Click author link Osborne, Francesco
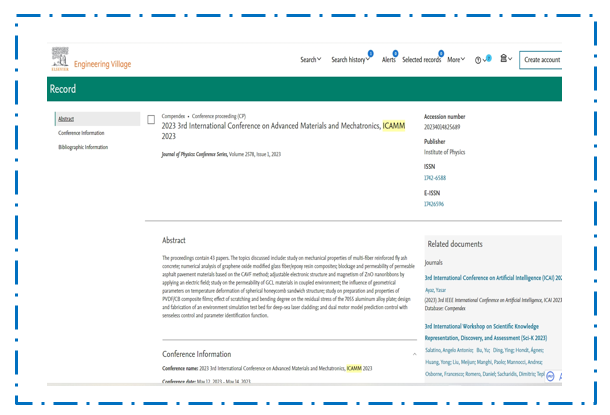This screenshot has height=415, width=610. click(x=444, y=374)
